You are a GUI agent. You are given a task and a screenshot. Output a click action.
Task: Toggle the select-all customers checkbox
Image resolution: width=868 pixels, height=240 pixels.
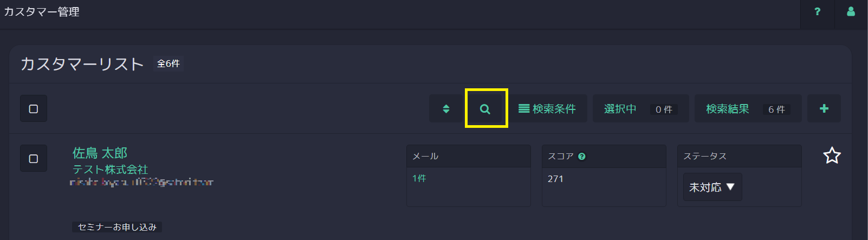[34, 108]
